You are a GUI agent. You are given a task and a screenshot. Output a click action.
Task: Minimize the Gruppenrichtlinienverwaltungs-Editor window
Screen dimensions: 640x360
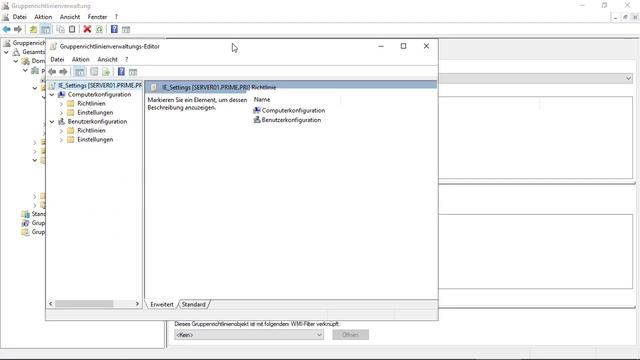point(381,46)
